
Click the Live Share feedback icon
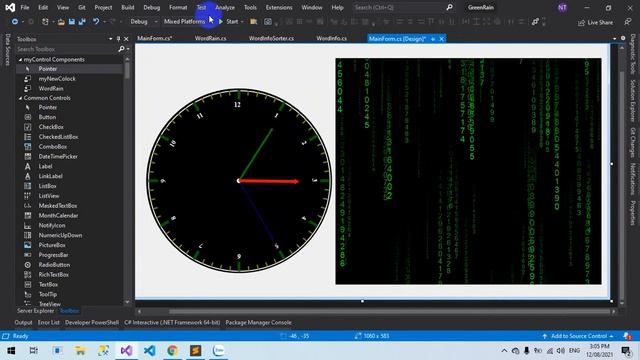(627, 22)
